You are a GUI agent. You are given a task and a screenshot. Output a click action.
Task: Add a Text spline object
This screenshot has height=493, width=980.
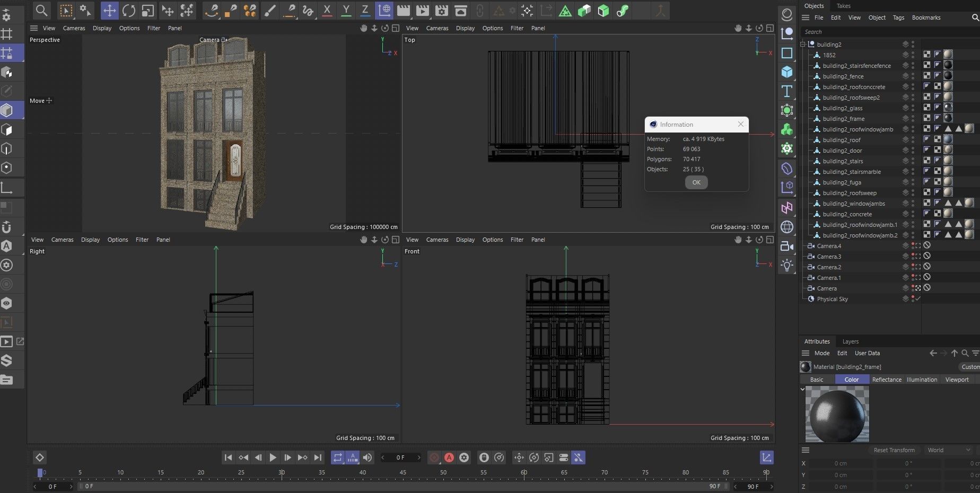787,91
